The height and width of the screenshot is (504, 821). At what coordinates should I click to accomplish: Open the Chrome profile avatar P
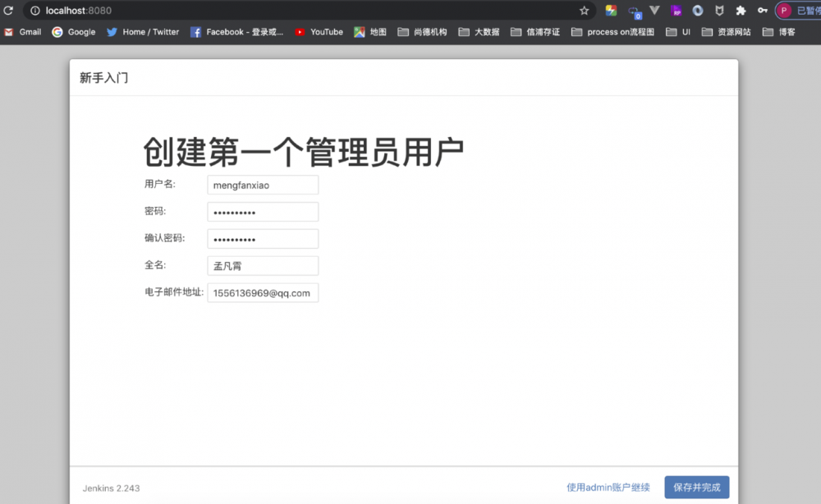[783, 10]
